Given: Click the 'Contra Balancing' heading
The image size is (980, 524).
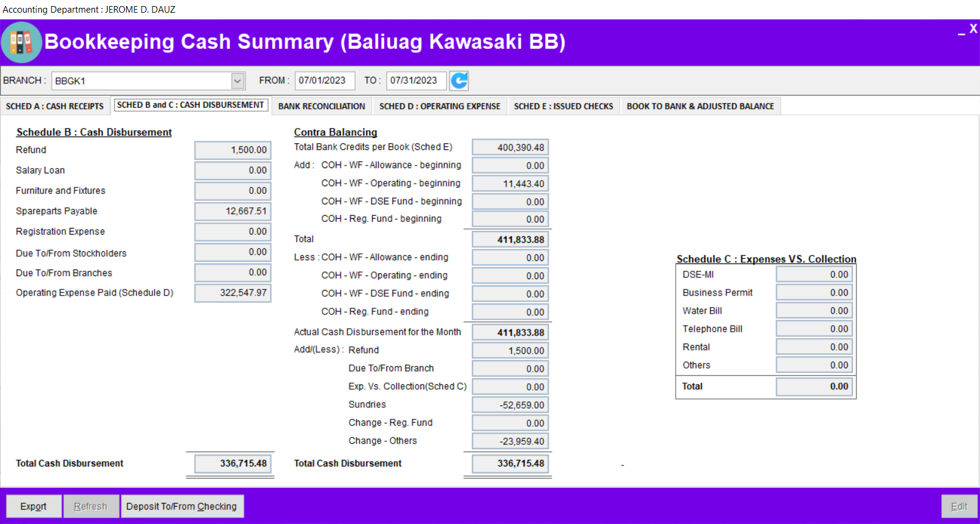Looking at the screenshot, I should tap(336, 132).
